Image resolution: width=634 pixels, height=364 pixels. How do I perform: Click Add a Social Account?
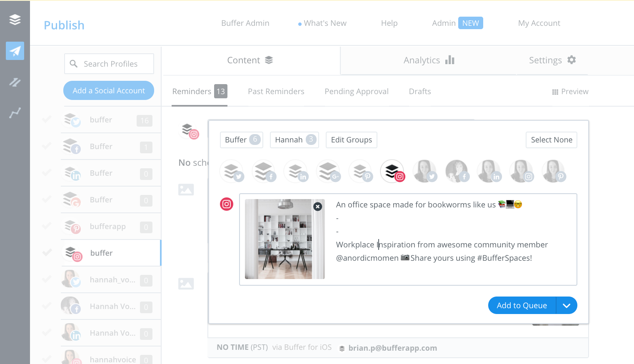tap(109, 90)
